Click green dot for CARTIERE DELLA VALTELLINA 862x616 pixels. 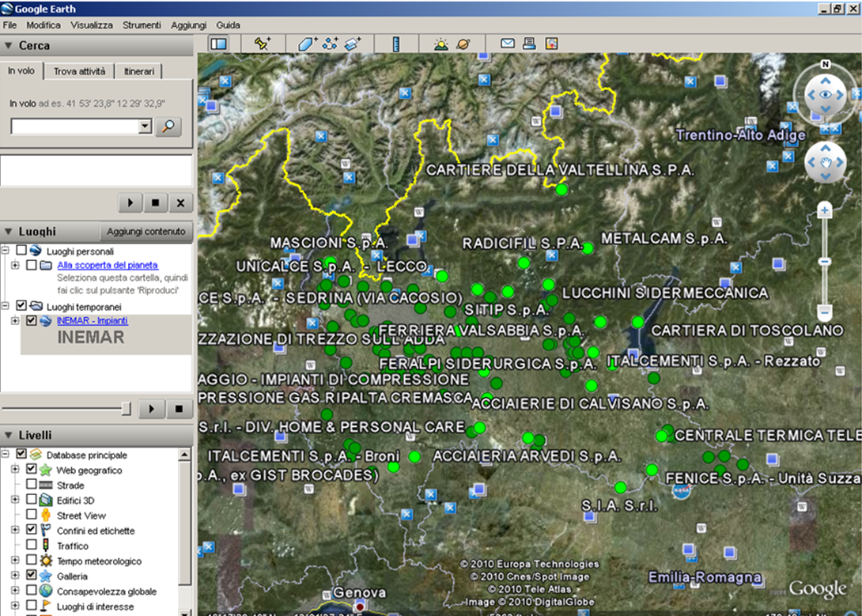tap(561, 190)
